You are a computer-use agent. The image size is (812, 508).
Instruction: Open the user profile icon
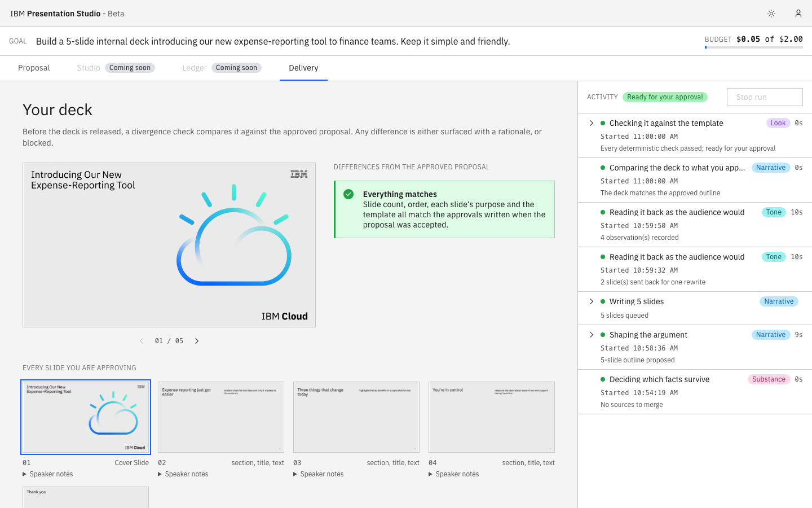[x=798, y=14]
